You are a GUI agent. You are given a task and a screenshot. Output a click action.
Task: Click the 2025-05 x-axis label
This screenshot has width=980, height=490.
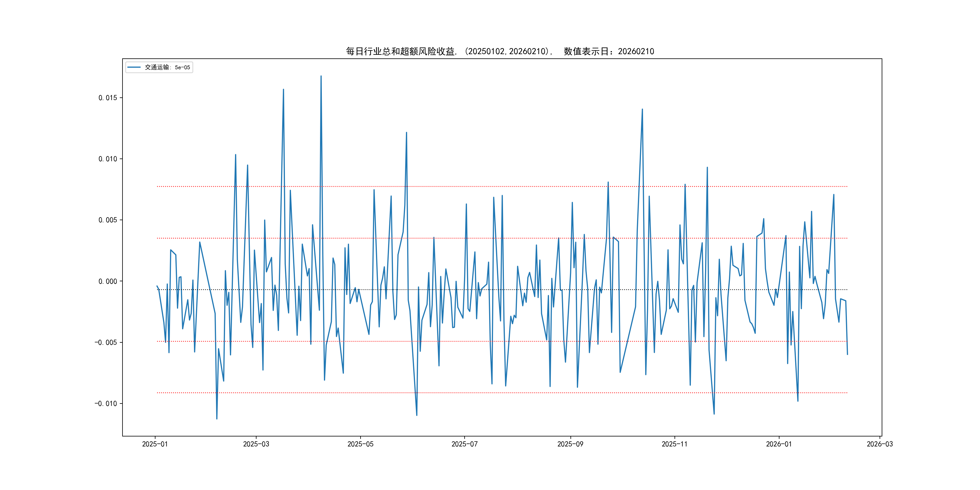point(360,444)
